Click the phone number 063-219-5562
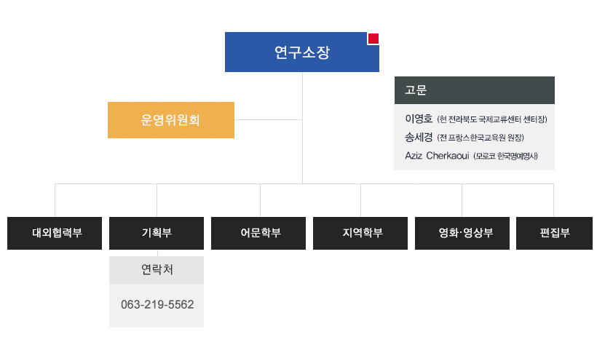This screenshot has width=597, height=364. coord(157,304)
